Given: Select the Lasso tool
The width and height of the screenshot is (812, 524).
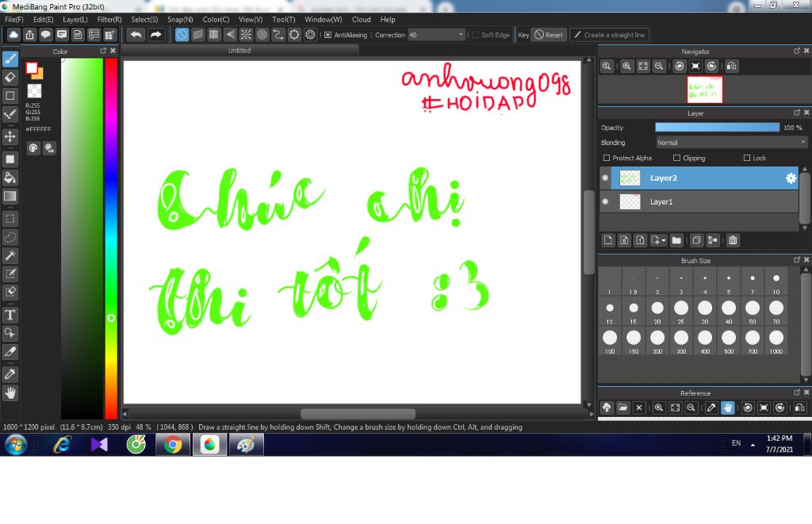Looking at the screenshot, I should (x=10, y=237).
